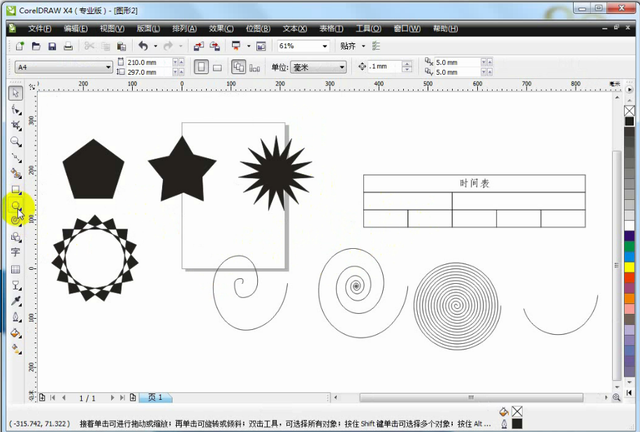The width and height of the screenshot is (640, 432).
Task: Select the Shape edit tool
Action: [16, 110]
